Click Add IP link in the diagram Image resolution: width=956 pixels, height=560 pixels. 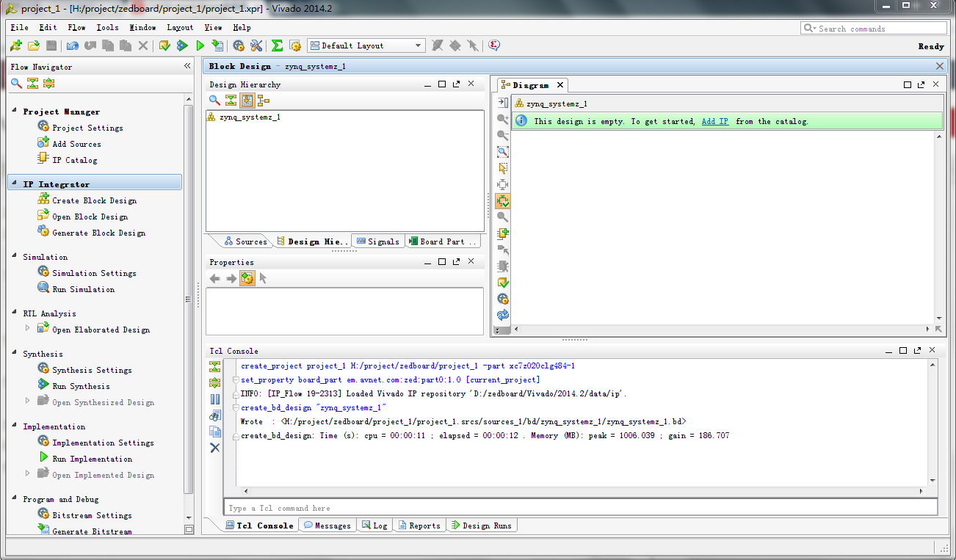pos(715,121)
